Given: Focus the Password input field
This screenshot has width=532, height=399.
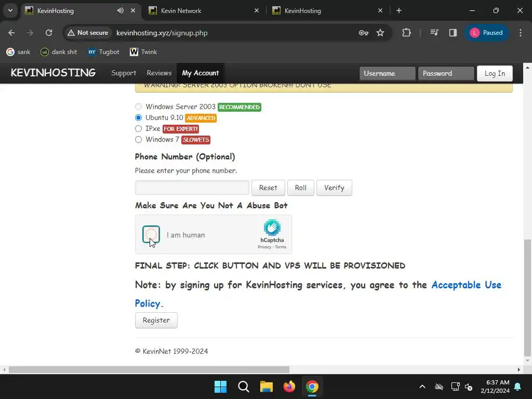Looking at the screenshot, I should click(x=446, y=74).
